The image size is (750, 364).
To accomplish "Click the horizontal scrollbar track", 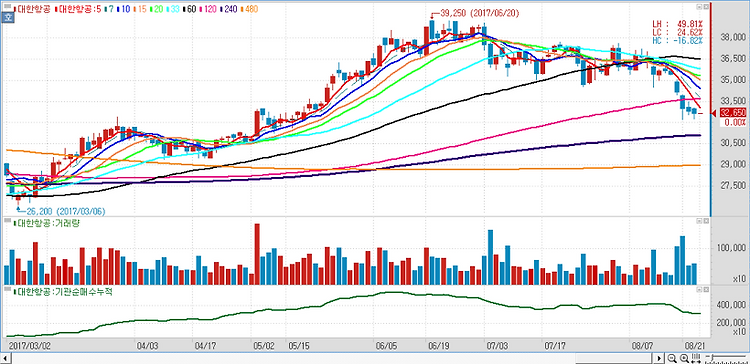I will [x=333, y=358].
